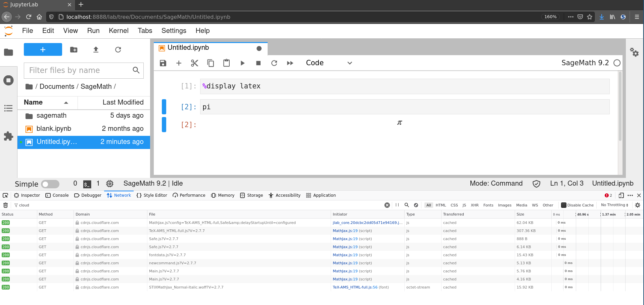The height and width of the screenshot is (305, 644).
Task: Run the selected notebook cell
Action: point(242,63)
